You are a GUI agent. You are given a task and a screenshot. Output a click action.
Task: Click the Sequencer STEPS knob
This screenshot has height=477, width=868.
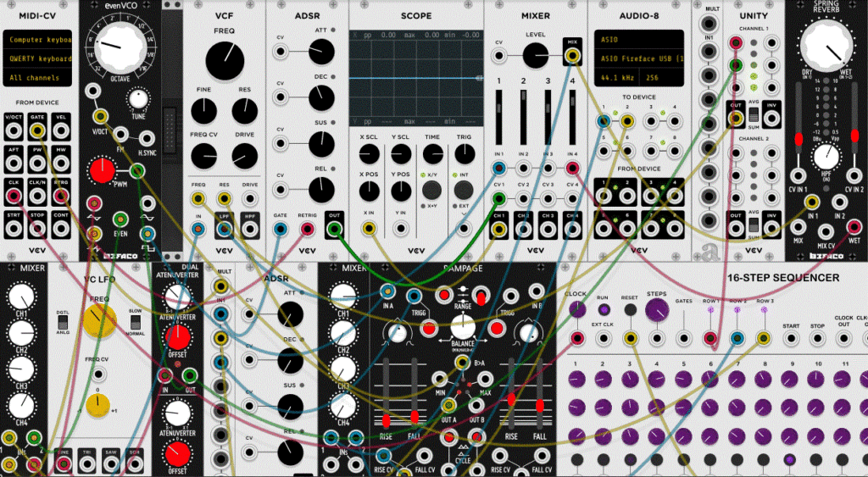tap(657, 309)
